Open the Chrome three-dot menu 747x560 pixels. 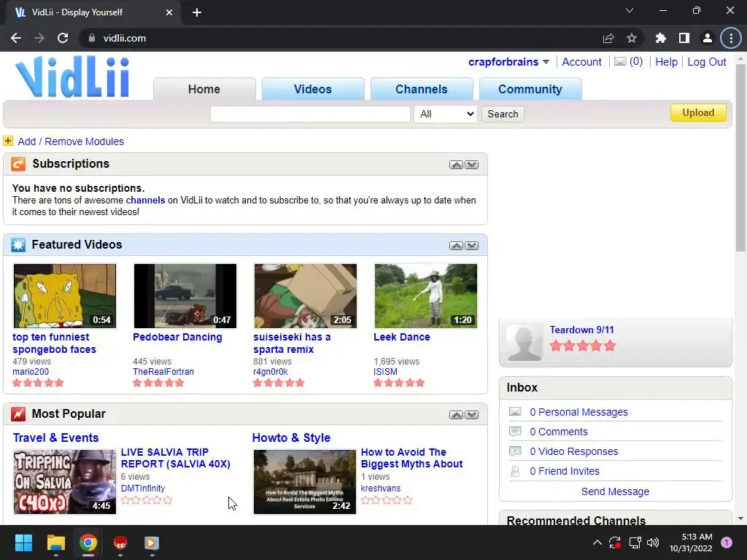731,38
